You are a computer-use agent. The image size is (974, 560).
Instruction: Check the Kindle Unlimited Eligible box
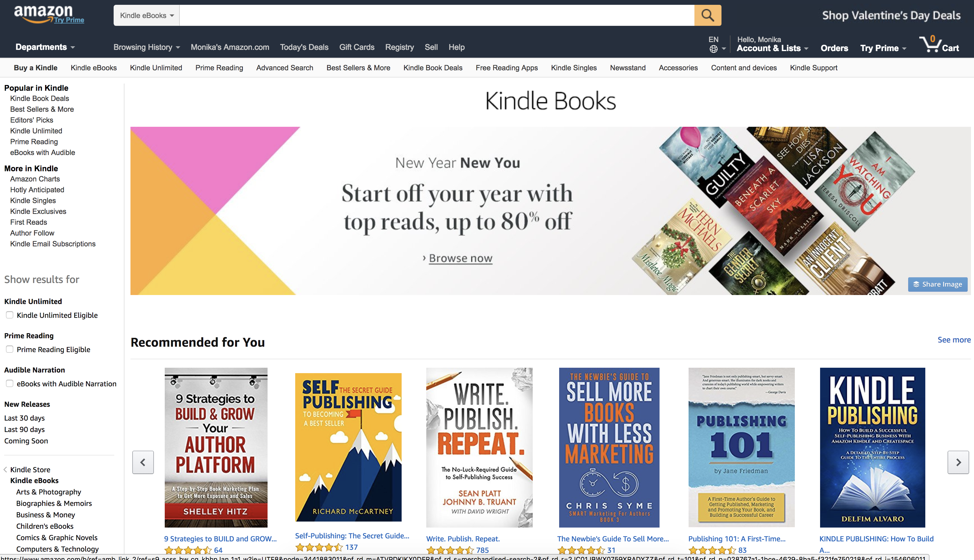pyautogui.click(x=10, y=315)
